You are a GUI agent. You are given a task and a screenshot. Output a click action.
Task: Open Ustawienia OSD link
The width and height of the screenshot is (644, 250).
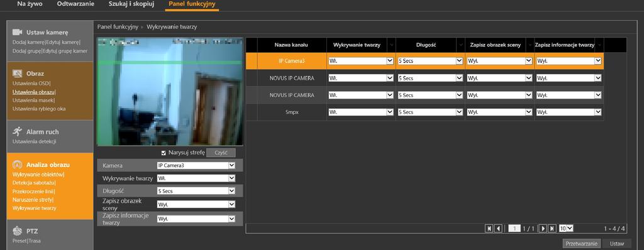[x=31, y=84]
